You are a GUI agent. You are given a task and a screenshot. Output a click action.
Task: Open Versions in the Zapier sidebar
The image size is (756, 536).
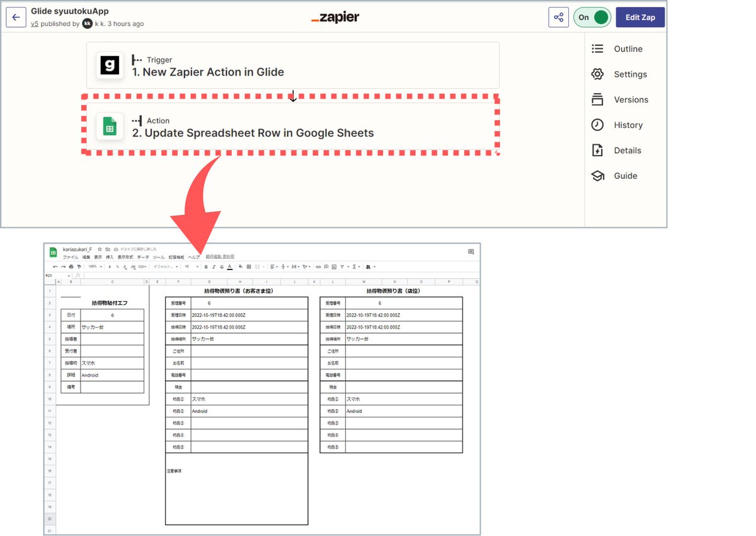619,100
